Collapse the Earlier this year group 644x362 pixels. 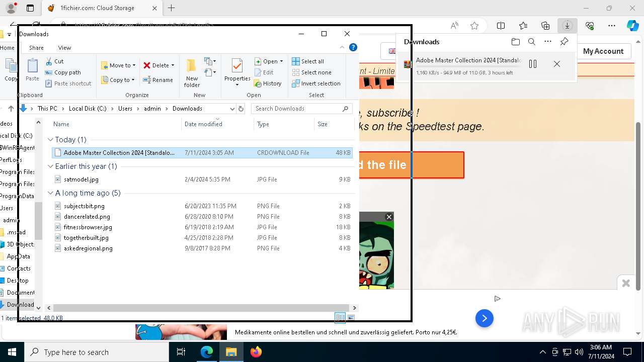click(x=50, y=166)
